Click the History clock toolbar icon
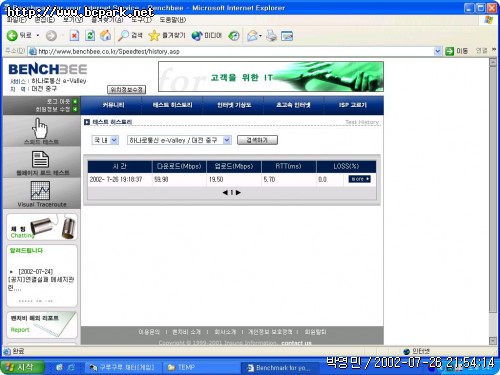The height and width of the screenshot is (375, 500). pos(234,35)
